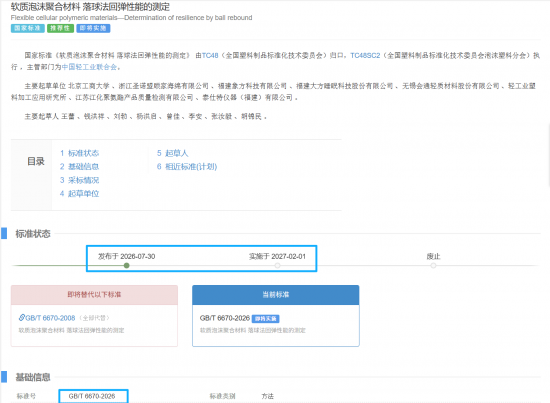Click the green 推荐性 tag badge
The image size is (550, 403).
(60, 28)
